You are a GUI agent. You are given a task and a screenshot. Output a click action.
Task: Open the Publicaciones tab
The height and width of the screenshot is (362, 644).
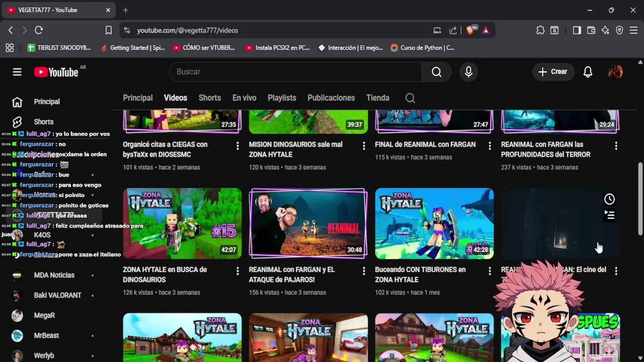(x=331, y=98)
